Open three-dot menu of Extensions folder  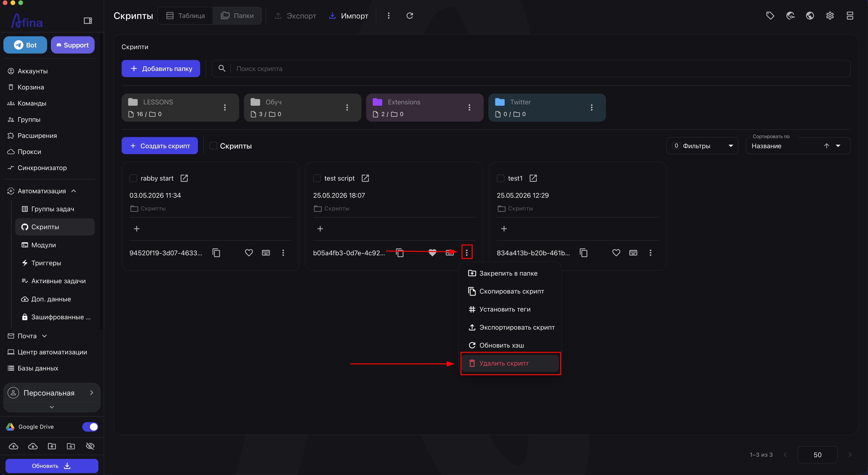(x=469, y=107)
